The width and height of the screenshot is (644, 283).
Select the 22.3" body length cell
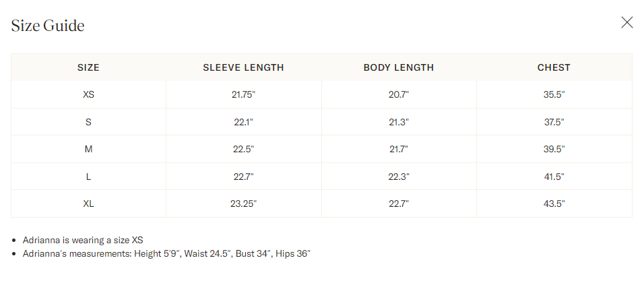coord(399,177)
